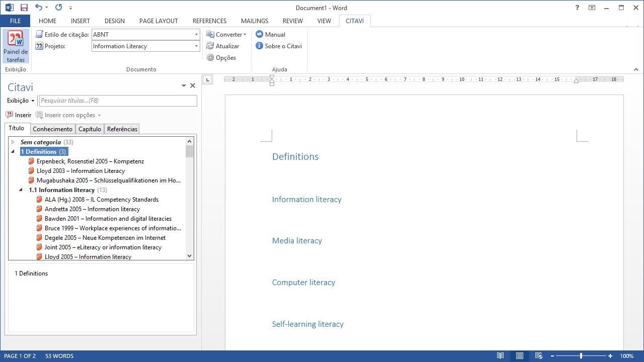Select Degele 2005 – Neue Kompetenzen im Internet
Image resolution: width=644 pixels, height=362 pixels.
[101, 238]
